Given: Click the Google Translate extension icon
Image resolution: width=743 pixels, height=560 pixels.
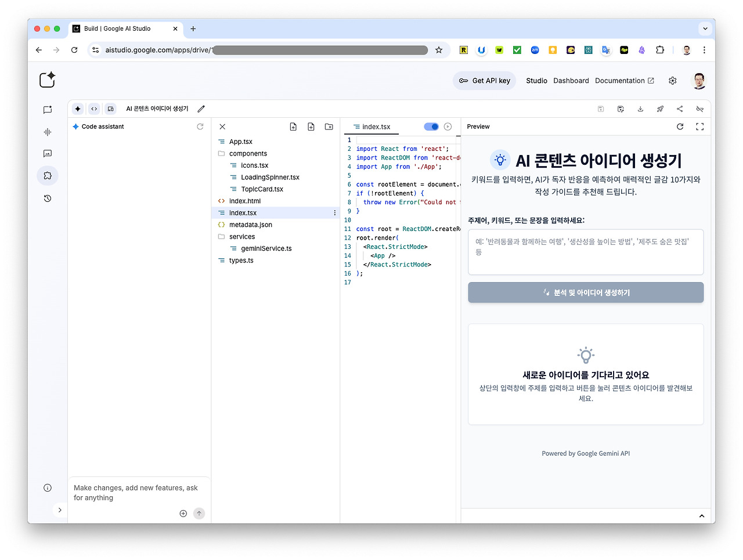Looking at the screenshot, I should pyautogui.click(x=606, y=50).
